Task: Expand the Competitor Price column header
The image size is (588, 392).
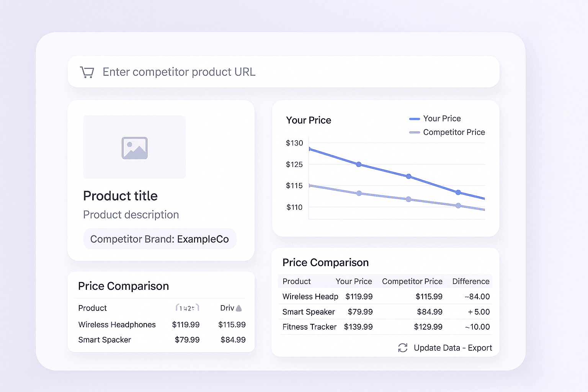Action: pos(412,281)
